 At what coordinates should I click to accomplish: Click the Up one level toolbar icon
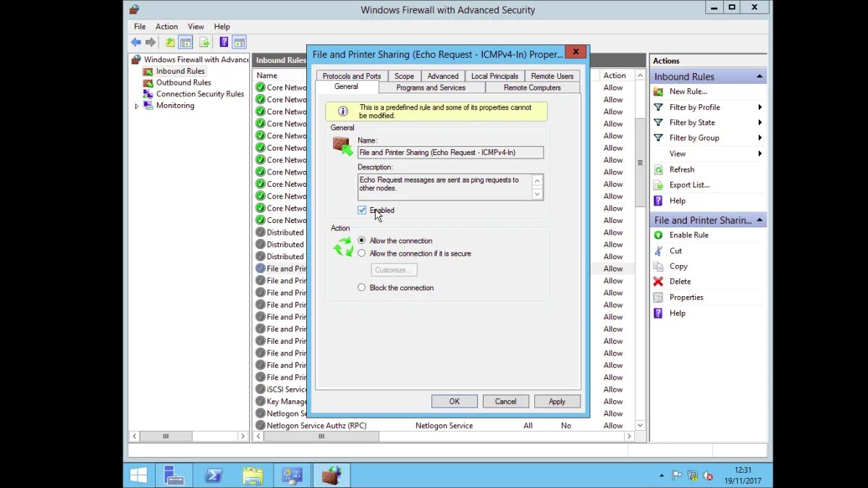coord(170,42)
